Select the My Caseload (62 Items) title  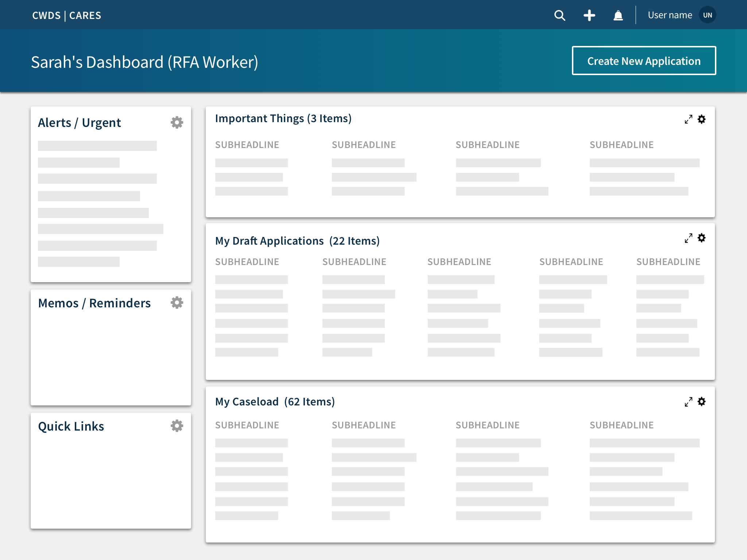(x=275, y=402)
